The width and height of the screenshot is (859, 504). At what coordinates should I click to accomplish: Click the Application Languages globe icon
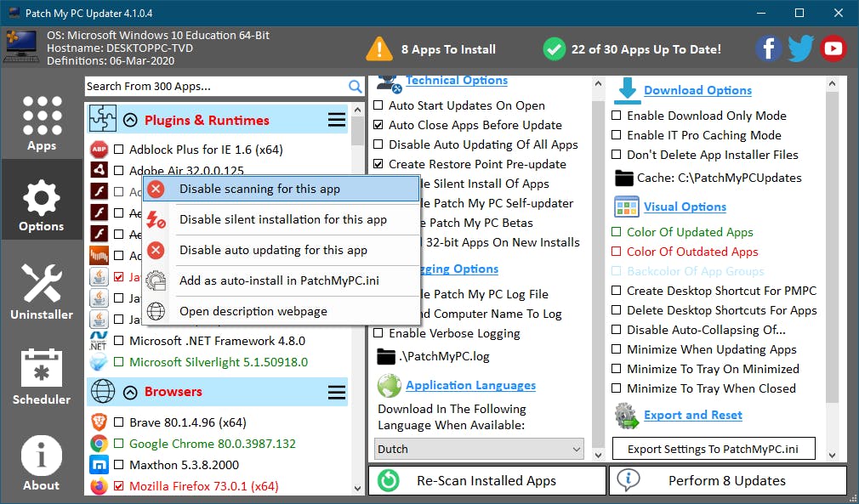pos(389,386)
